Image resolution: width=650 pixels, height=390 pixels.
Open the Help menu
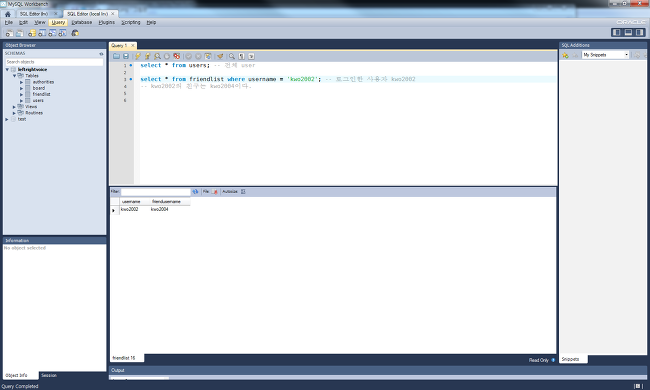[x=151, y=22]
